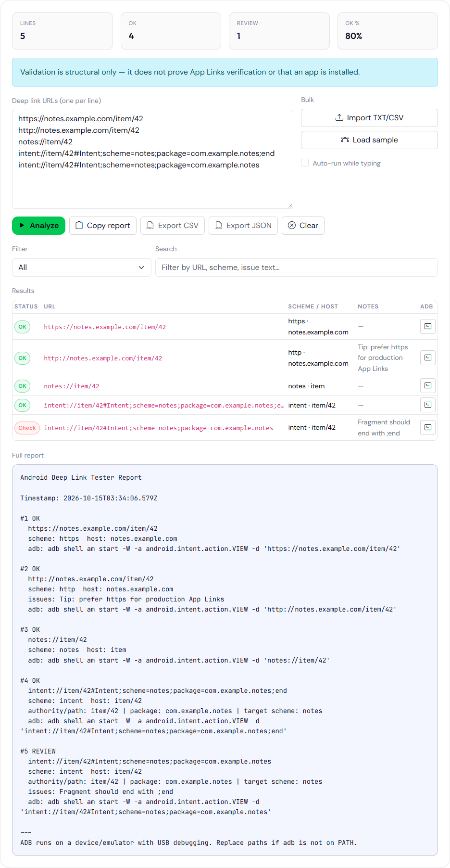Click '#5 REVIEW' heading in full report
The height and width of the screenshot is (868, 450).
pos(38,752)
